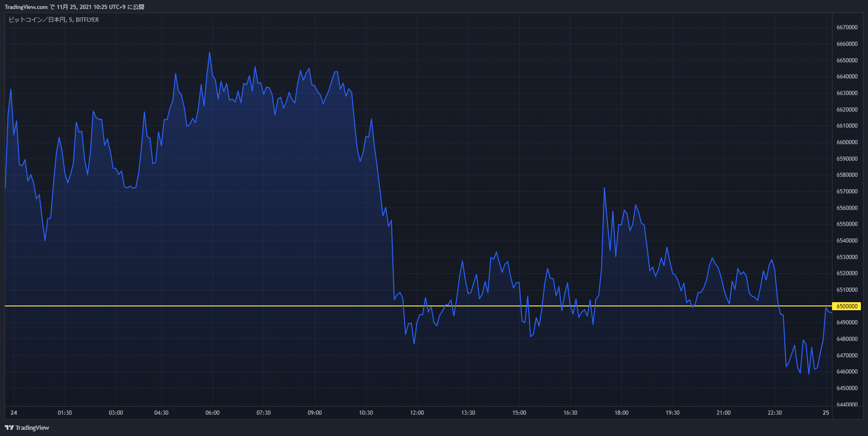Click the 6620000 price axis label
The height and width of the screenshot is (436, 868).
tap(847, 110)
